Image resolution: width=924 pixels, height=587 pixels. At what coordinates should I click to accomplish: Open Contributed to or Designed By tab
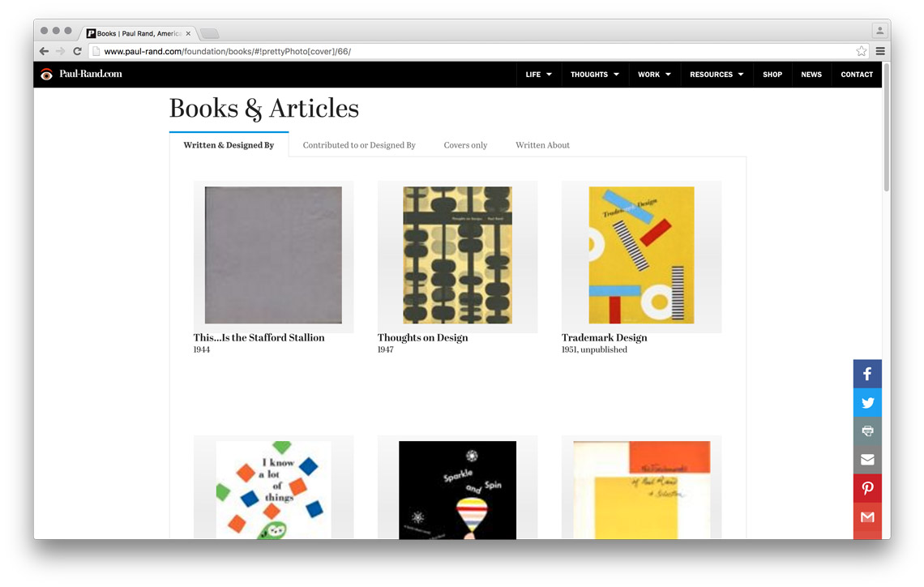[359, 145]
